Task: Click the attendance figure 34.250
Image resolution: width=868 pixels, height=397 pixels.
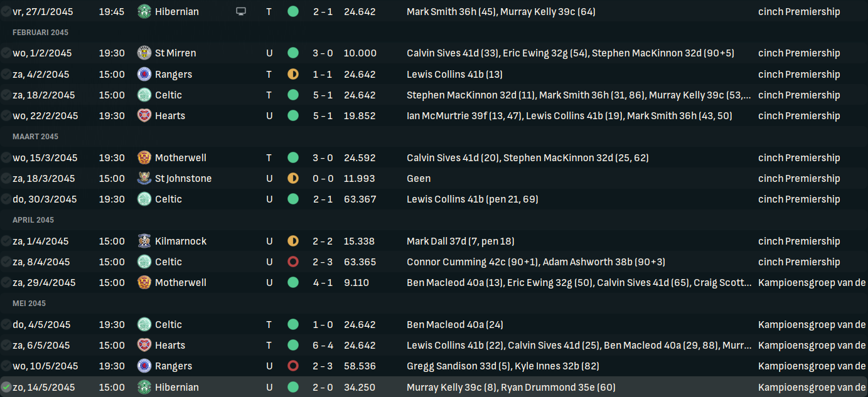Action: click(x=360, y=387)
